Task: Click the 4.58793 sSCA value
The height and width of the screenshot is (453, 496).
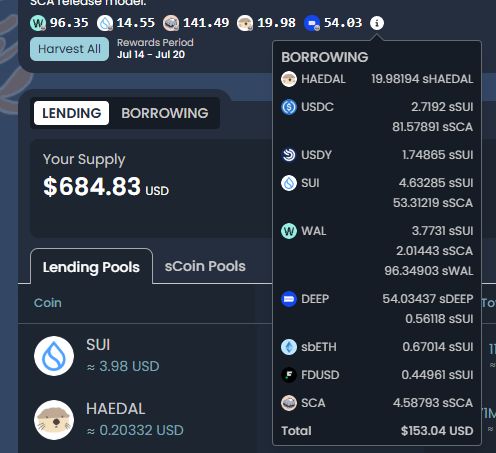Action: (x=433, y=403)
